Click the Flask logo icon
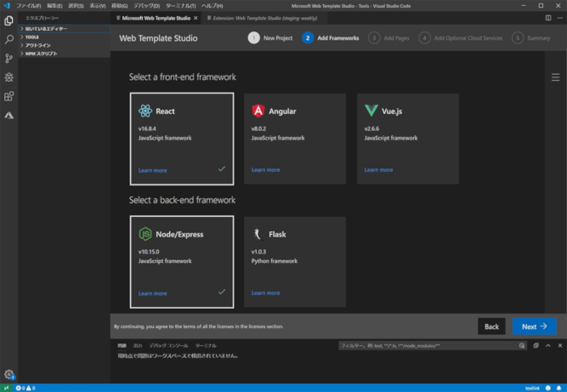The height and width of the screenshot is (392, 567). 258,234
